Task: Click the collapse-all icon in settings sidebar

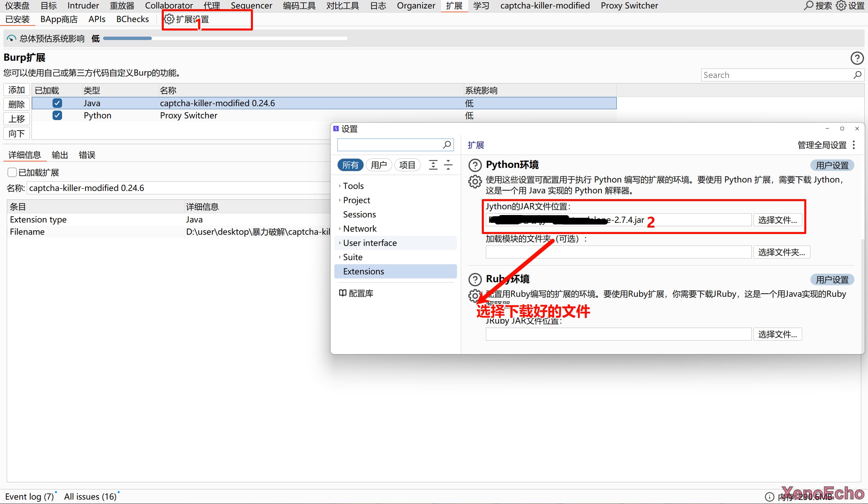Action: click(x=448, y=165)
